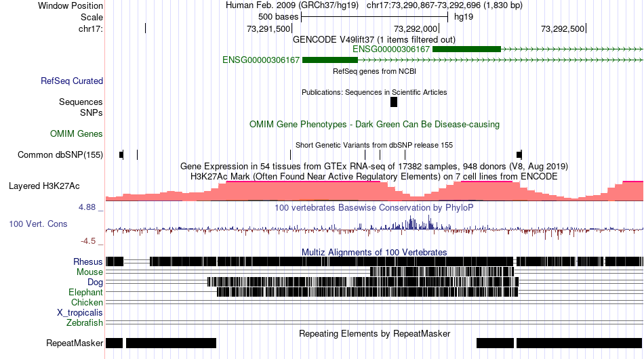This screenshot has height=359, width=644.
Task: Open the 100 Vert. Cons label
Action: (x=38, y=224)
